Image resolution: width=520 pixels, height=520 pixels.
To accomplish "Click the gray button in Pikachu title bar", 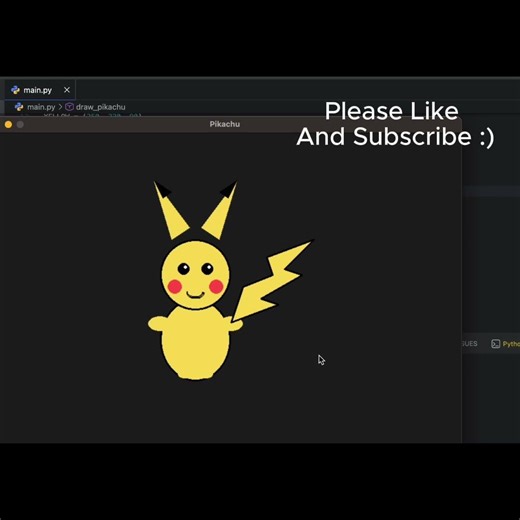I will [x=20, y=124].
